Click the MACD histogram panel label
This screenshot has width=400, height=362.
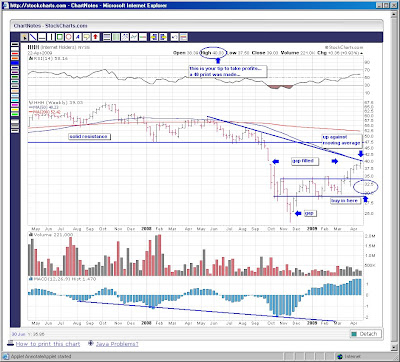[63, 279]
